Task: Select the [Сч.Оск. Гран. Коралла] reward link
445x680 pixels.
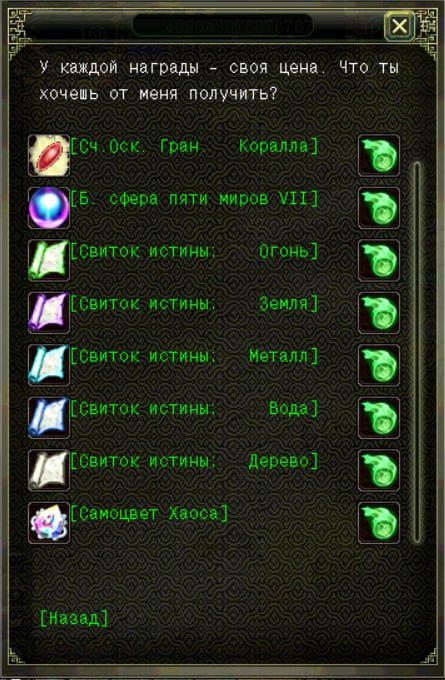Action: tap(194, 147)
